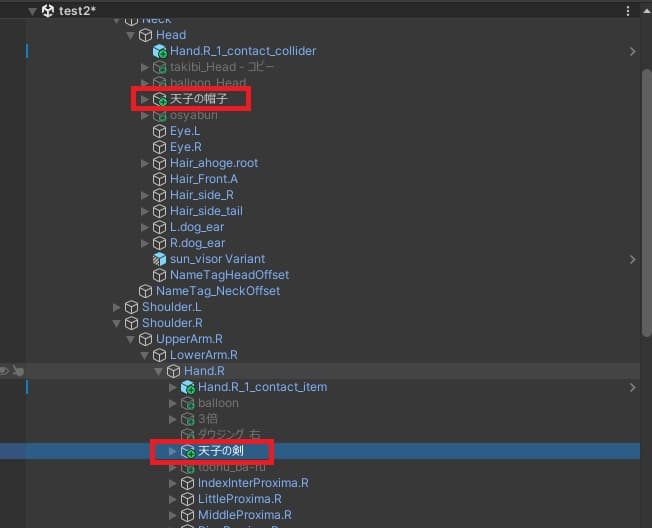Click the 3倍 cube icon
This screenshot has width=652, height=528.
coord(188,419)
